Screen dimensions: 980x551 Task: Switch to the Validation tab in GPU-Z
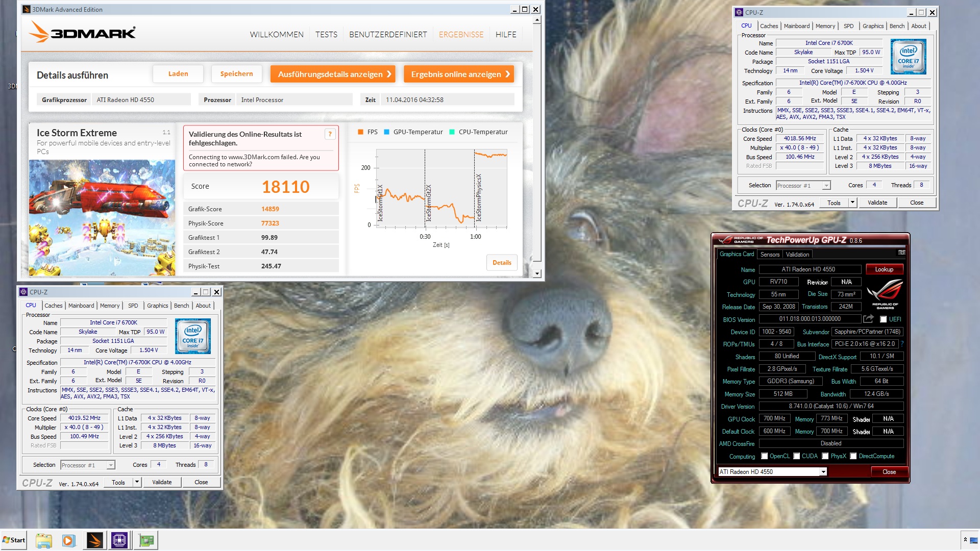pyautogui.click(x=797, y=255)
